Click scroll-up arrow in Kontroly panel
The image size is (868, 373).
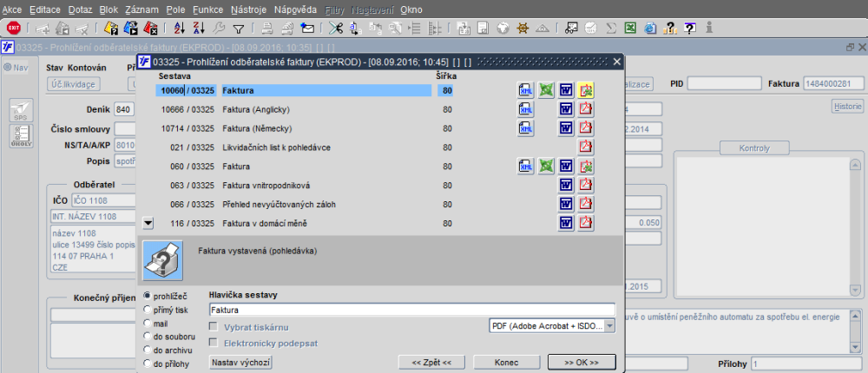click(x=856, y=164)
